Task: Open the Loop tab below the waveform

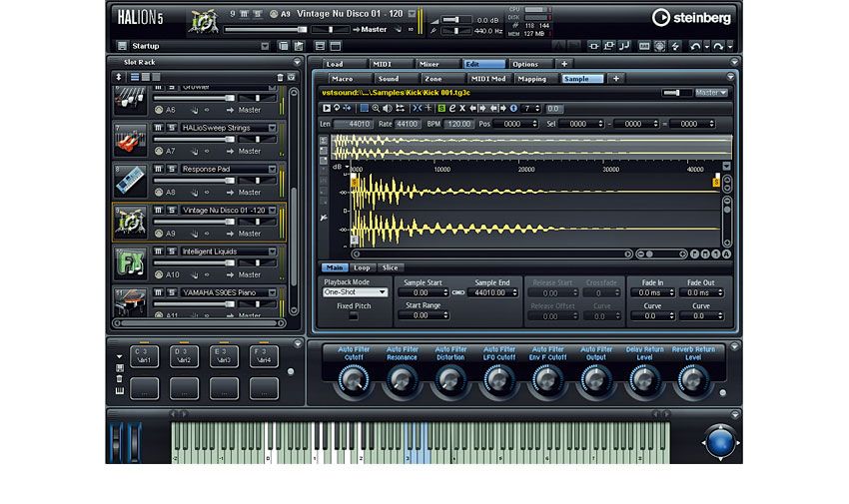Action: point(362,267)
